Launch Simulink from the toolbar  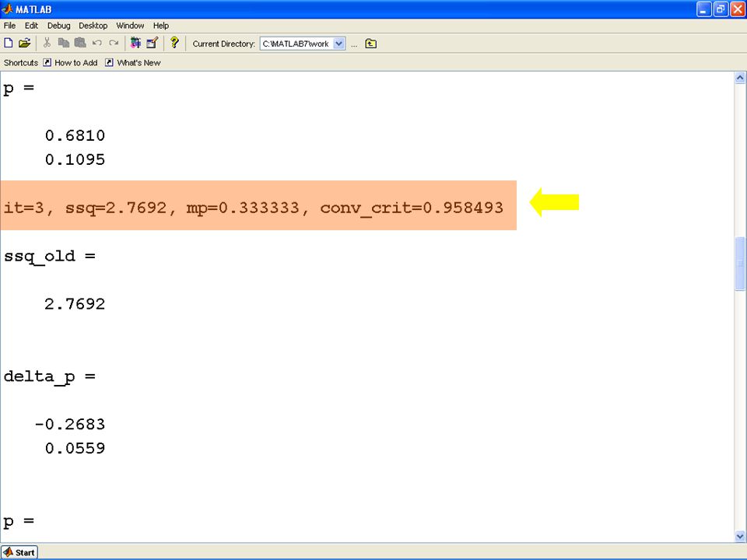point(135,43)
